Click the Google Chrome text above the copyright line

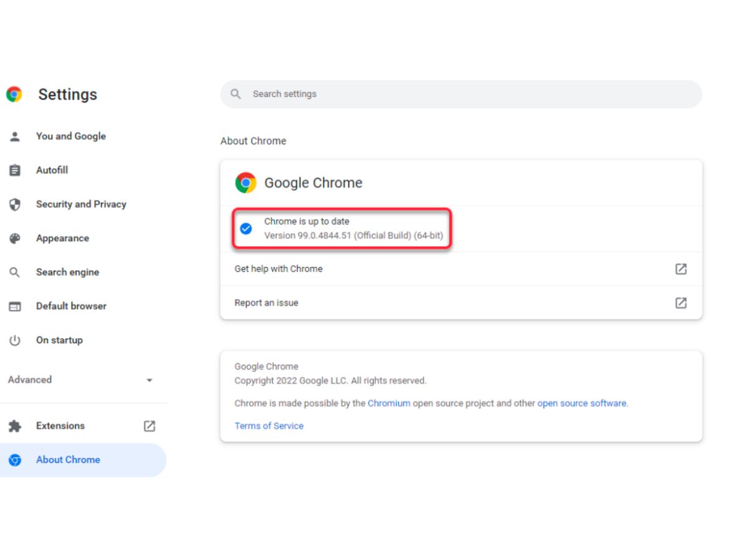click(266, 366)
